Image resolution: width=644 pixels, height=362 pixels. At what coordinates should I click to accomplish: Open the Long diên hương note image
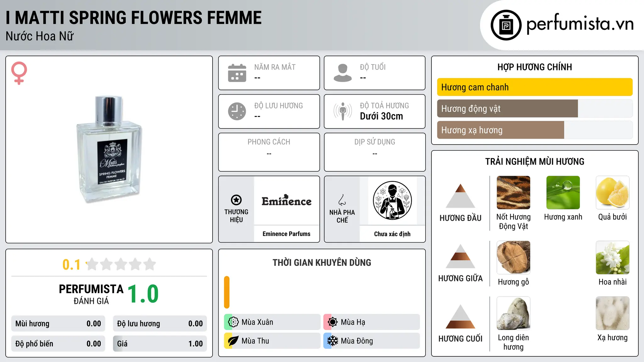(x=514, y=313)
